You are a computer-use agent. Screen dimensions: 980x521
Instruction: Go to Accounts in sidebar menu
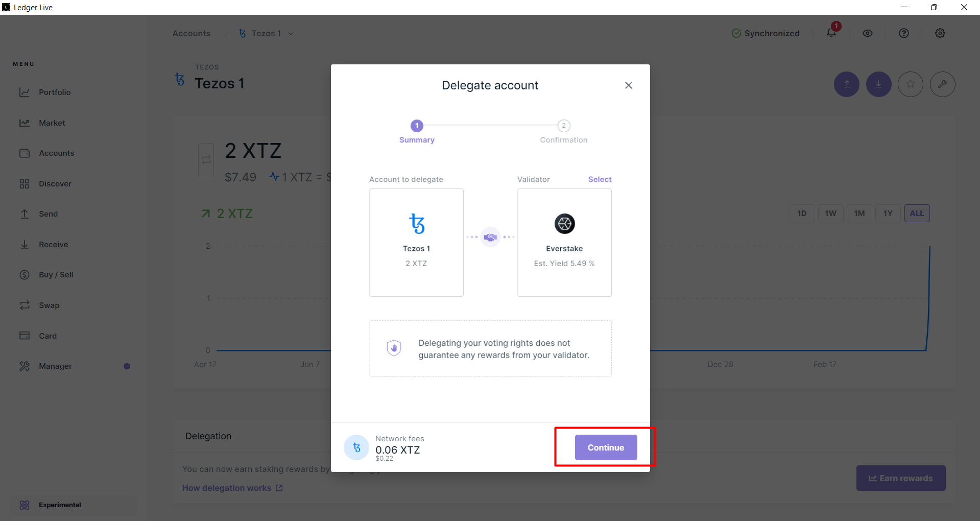(56, 153)
